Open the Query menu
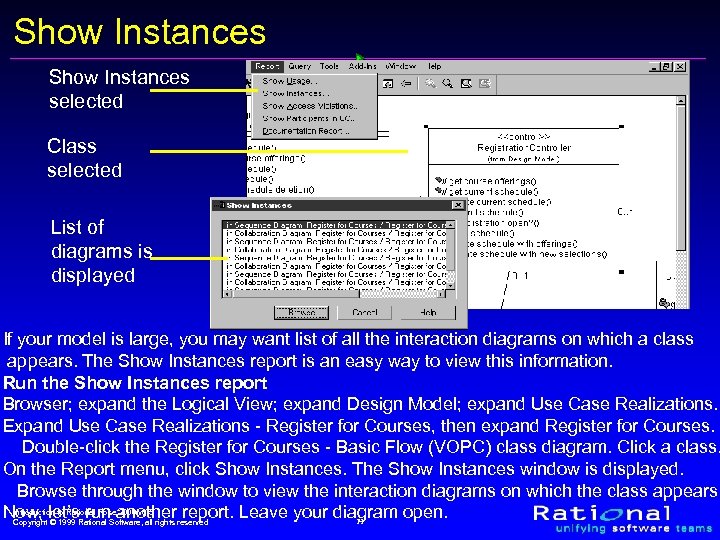 pyautogui.click(x=299, y=67)
